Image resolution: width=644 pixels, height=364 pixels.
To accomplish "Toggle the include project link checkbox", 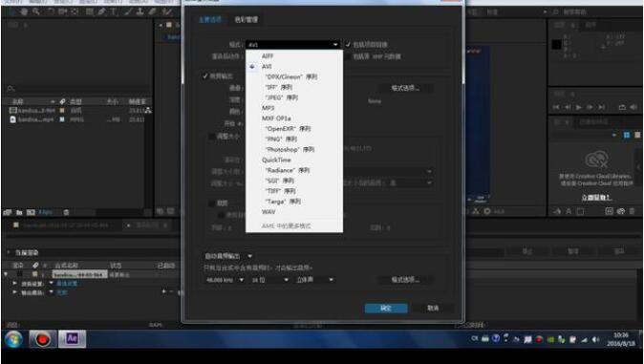I will 348,44.
